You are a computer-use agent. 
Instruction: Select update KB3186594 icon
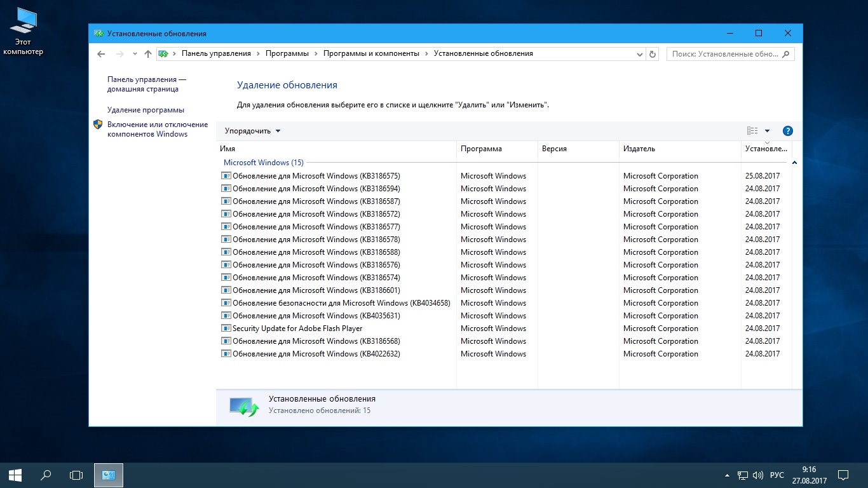226,189
